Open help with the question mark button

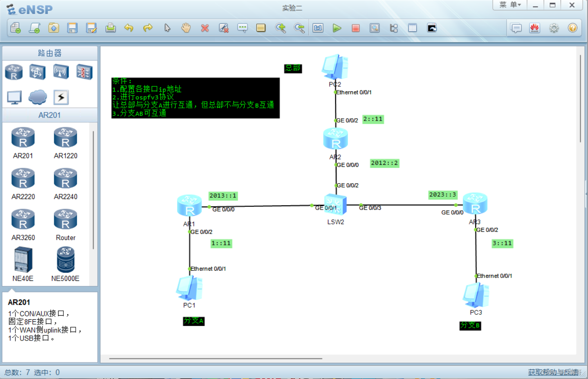click(x=572, y=28)
